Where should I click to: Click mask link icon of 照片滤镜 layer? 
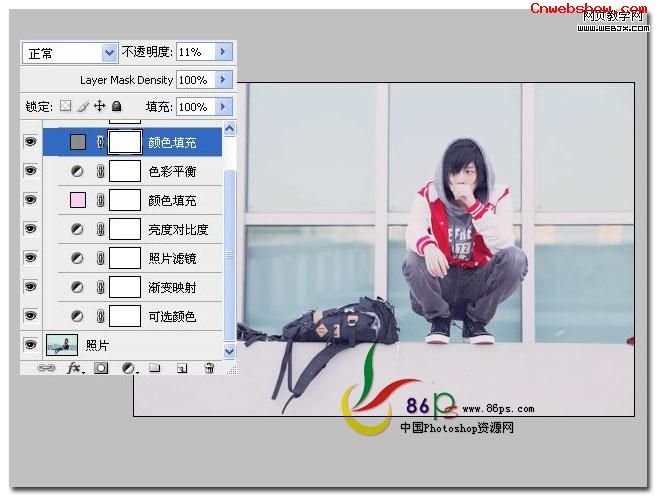100,258
